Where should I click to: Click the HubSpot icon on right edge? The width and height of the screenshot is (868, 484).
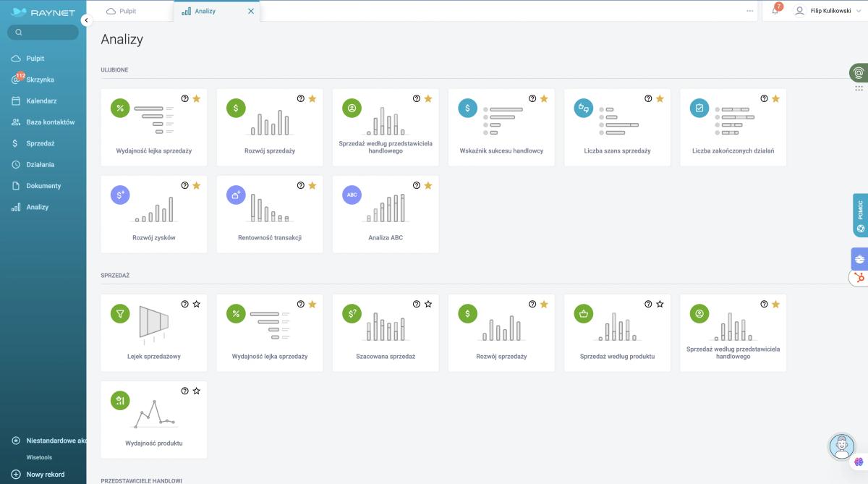[x=859, y=278]
